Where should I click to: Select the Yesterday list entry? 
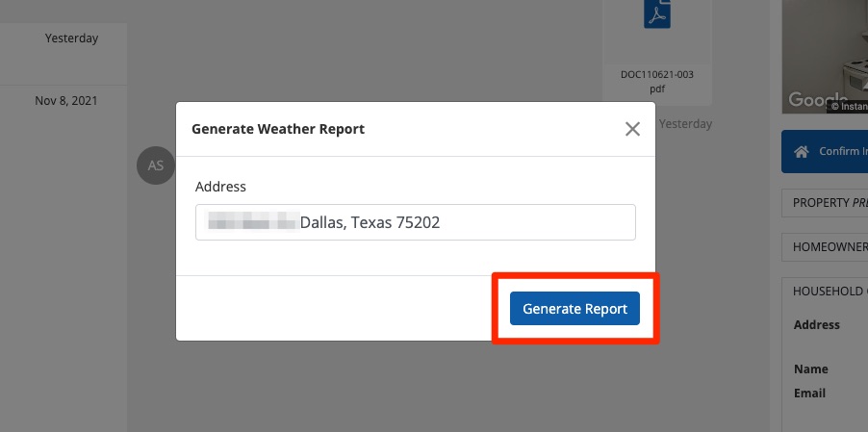[x=71, y=39]
